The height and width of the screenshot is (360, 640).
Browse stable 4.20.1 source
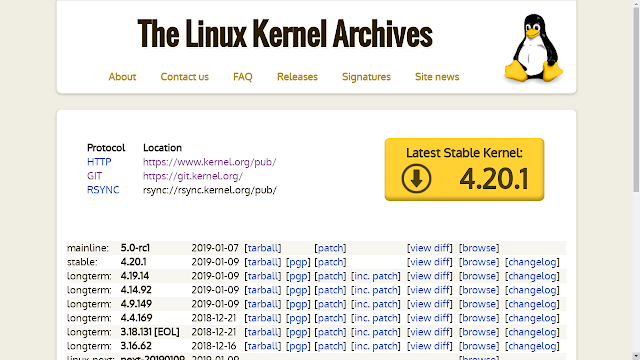(x=479, y=262)
